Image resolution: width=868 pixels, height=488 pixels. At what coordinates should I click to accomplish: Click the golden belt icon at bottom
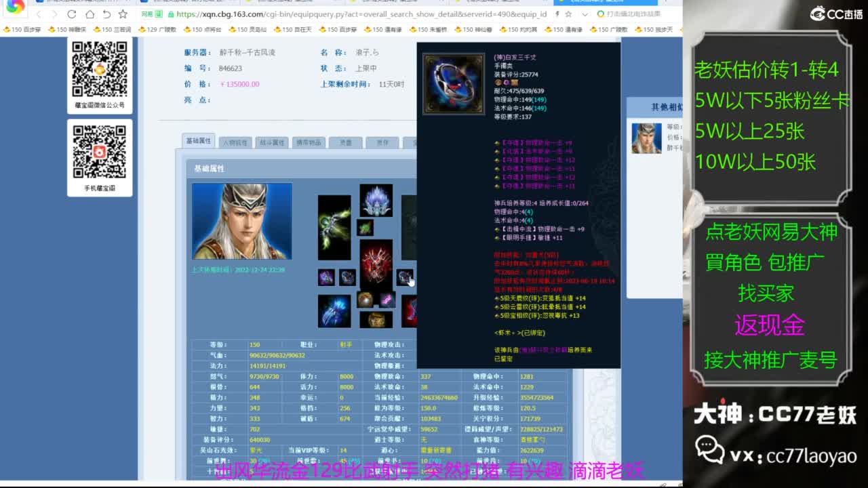[x=376, y=319]
